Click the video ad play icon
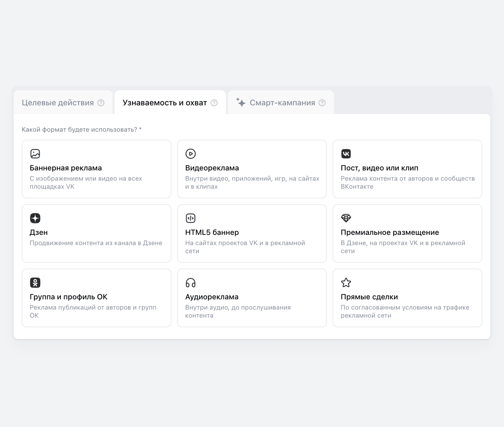This screenshot has height=427, width=504. tap(190, 154)
